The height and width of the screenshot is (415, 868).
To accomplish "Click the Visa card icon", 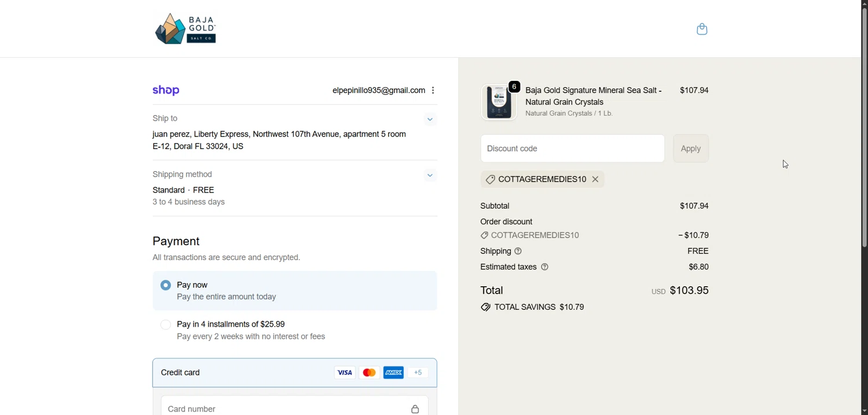I will 345,373.
